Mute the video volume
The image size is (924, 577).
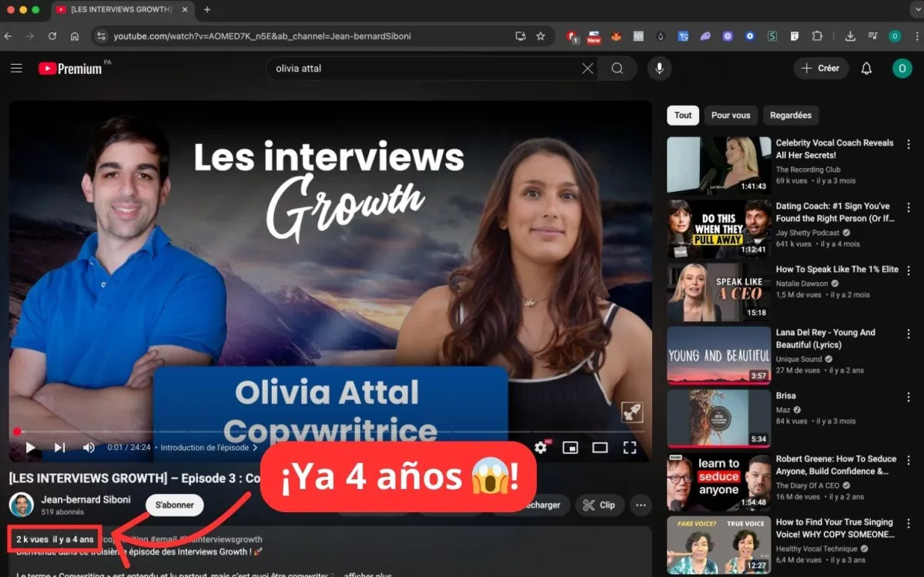[89, 448]
